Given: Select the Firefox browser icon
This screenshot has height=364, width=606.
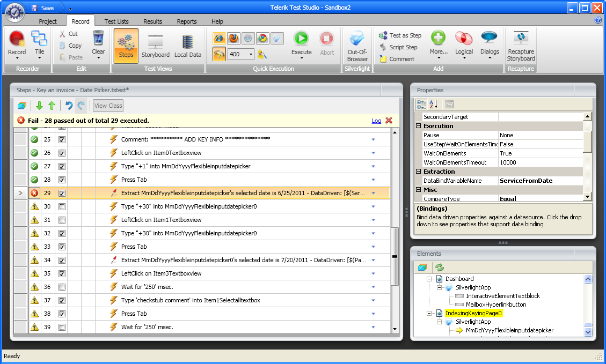Looking at the screenshot, I should pyautogui.click(x=233, y=38).
